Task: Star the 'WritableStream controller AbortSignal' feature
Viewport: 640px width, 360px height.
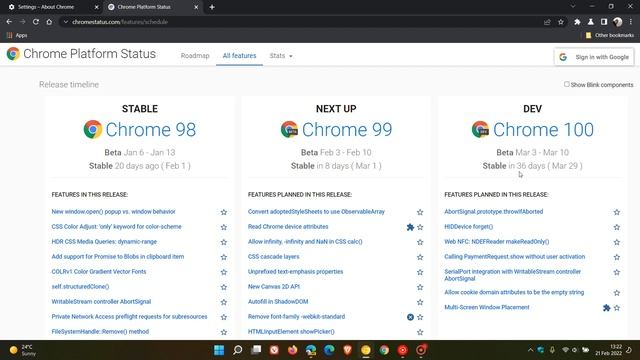Action: [224, 302]
